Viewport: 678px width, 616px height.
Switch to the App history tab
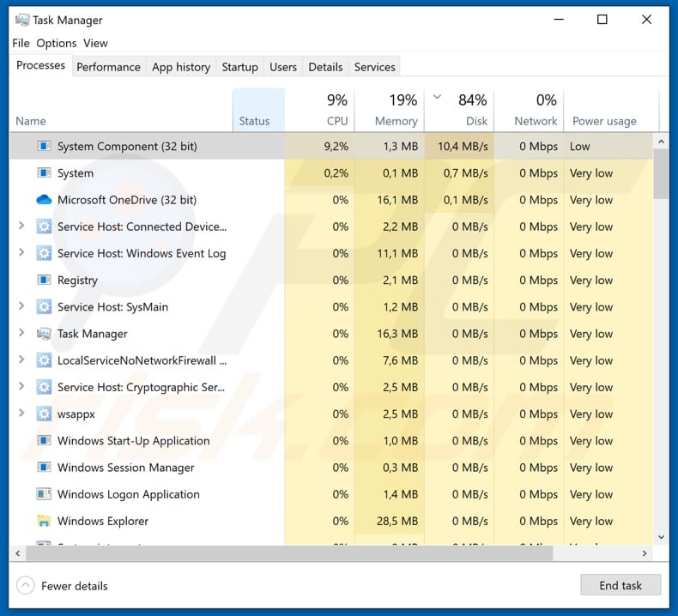point(181,67)
